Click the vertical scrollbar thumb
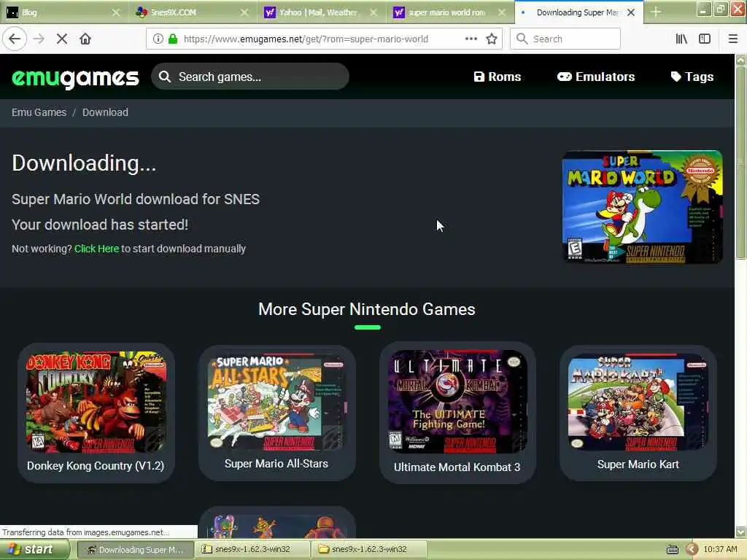The width and height of the screenshot is (747, 560). [740, 163]
